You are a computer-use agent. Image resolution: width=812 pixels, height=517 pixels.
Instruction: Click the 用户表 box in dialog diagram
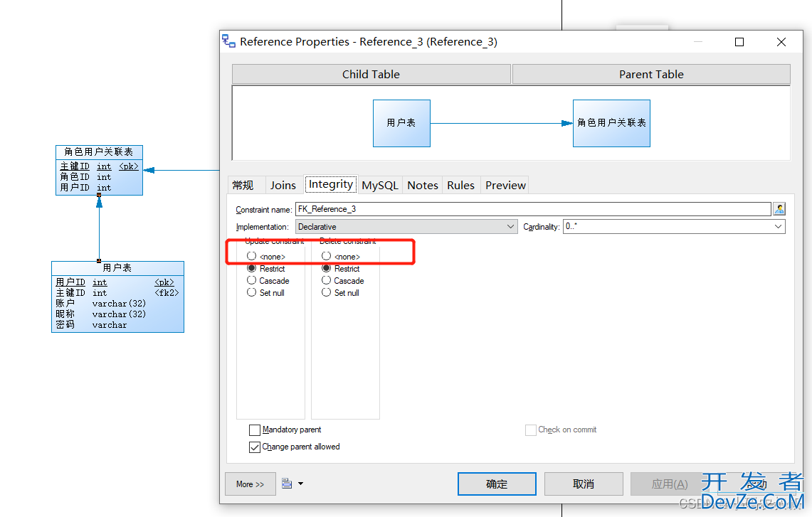(x=402, y=123)
